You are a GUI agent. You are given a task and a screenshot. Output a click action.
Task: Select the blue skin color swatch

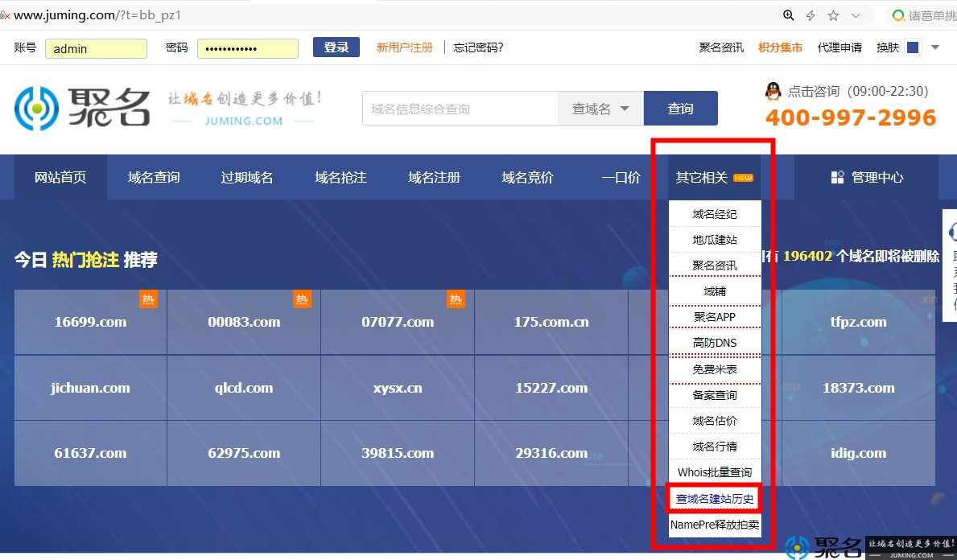[x=913, y=47]
